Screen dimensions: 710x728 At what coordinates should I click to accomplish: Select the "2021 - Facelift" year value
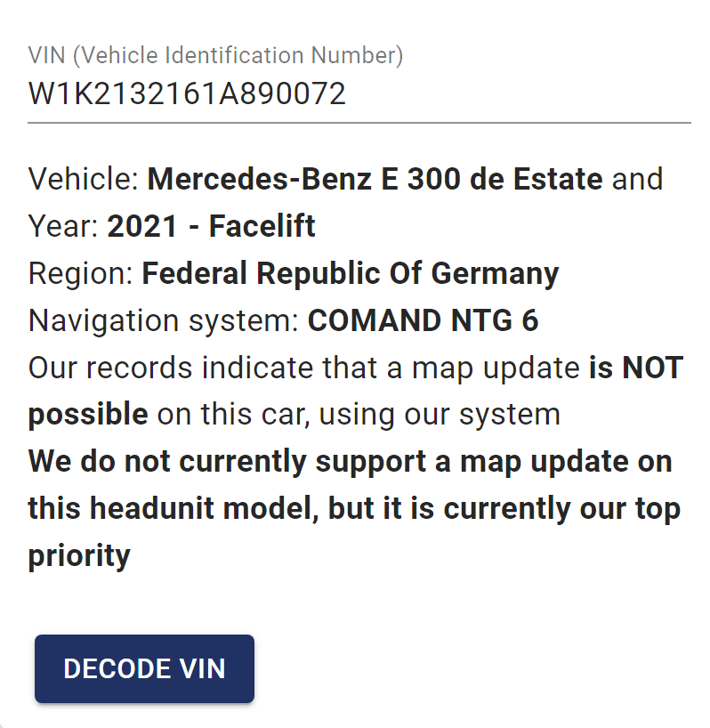pos(212,226)
